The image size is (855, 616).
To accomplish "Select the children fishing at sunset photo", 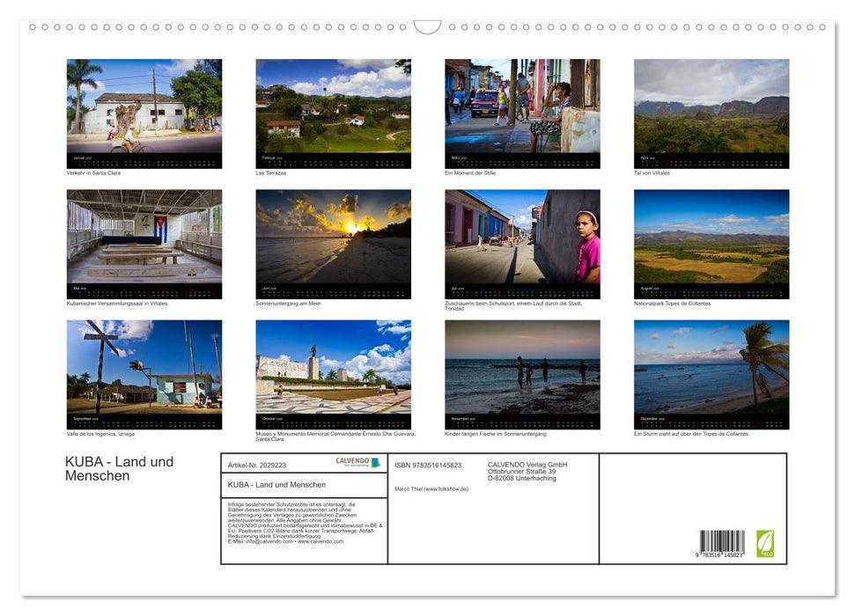I will [x=522, y=368].
